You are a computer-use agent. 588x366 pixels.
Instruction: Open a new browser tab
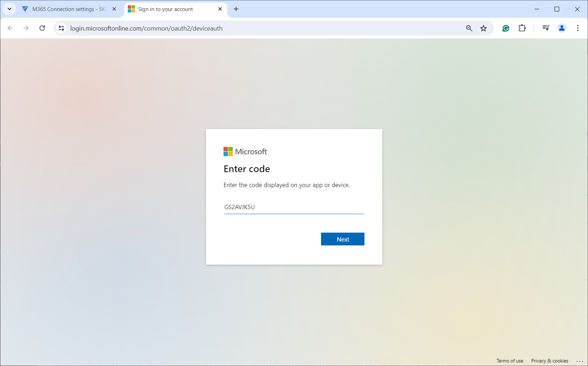(x=236, y=9)
